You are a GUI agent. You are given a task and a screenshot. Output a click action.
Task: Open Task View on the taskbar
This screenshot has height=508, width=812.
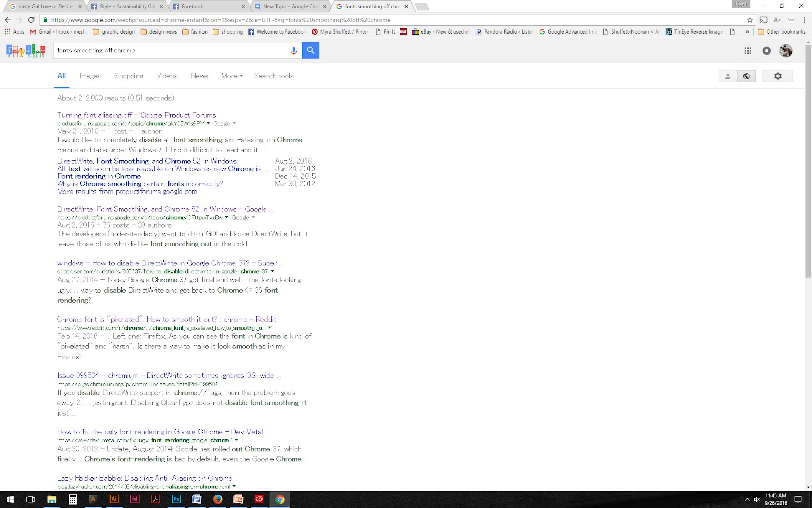pos(30,499)
